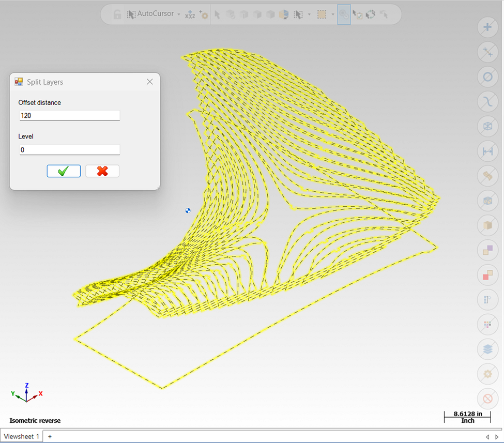The image size is (504, 443).
Task: Click the purple and tan squares mask icon
Action: [x=487, y=250]
